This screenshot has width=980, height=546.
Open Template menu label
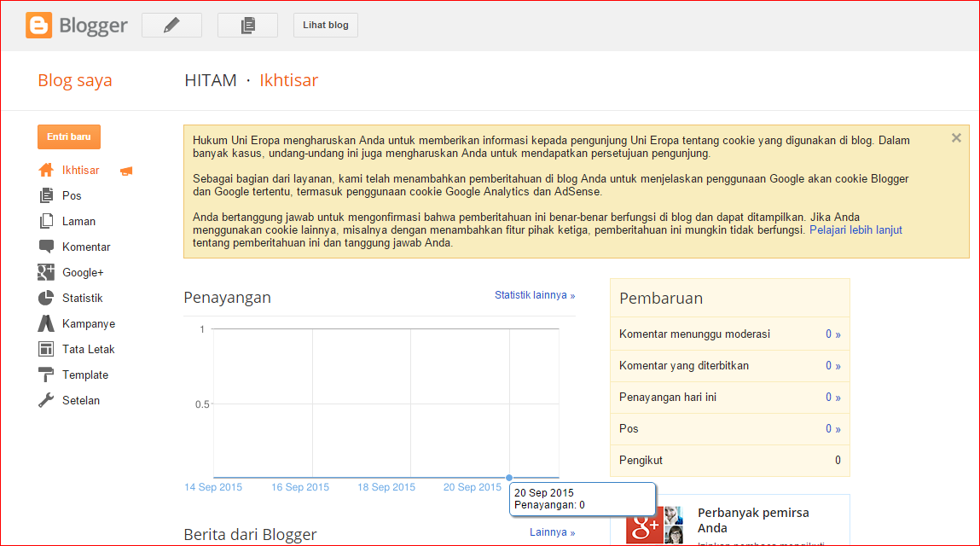pos(85,375)
